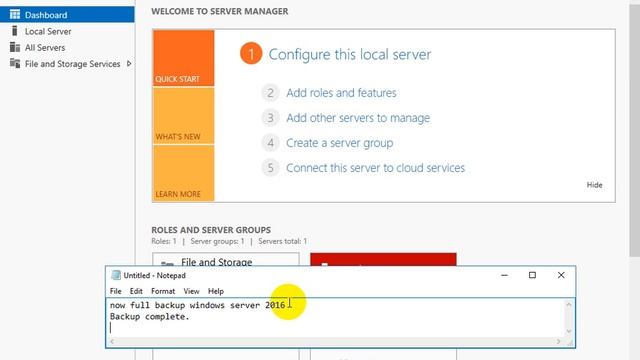
Task: Click Server Manager vertical scrollbar thumb
Action: [x=634, y=131]
